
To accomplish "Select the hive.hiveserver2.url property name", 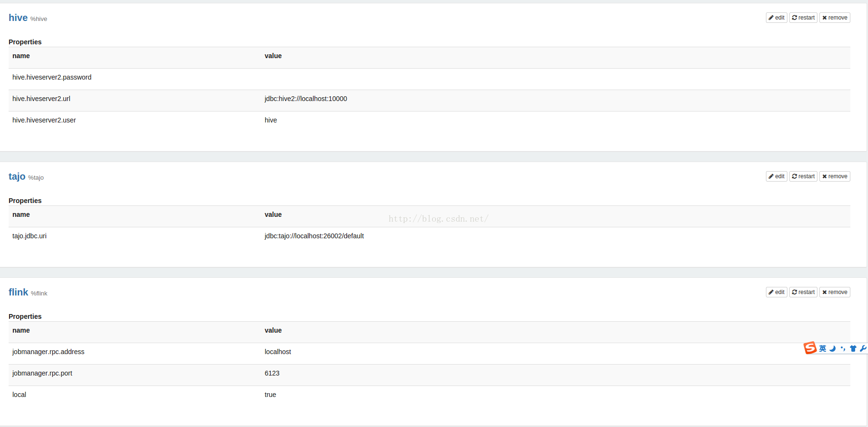I will point(41,99).
